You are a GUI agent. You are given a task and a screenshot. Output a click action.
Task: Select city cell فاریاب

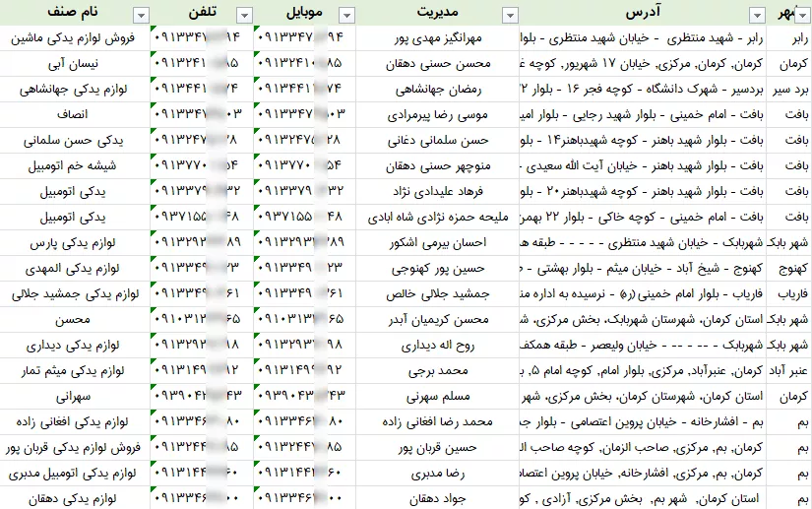(x=789, y=294)
